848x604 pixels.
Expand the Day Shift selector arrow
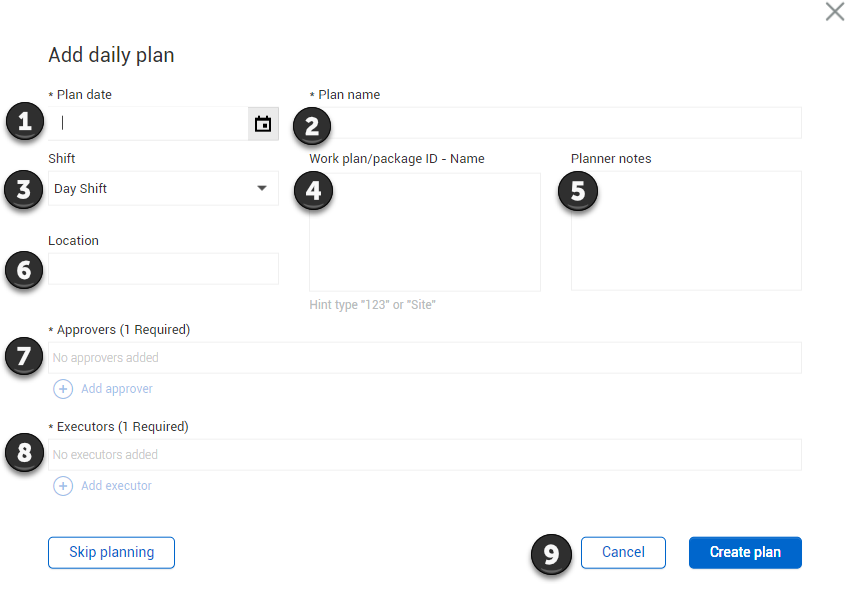(262, 188)
